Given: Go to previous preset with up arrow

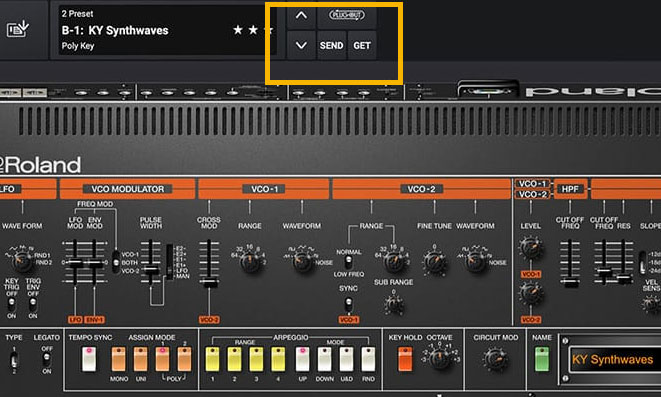Looking at the screenshot, I should [x=301, y=16].
